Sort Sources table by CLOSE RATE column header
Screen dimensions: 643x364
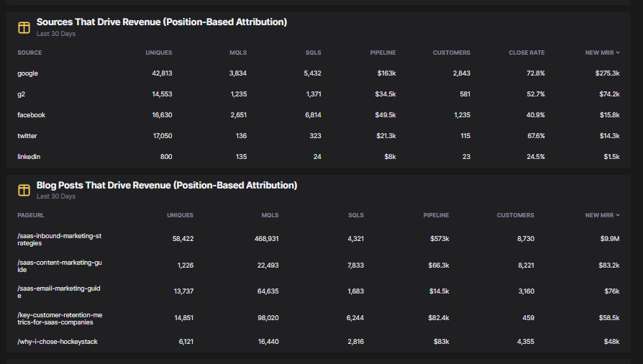(526, 53)
